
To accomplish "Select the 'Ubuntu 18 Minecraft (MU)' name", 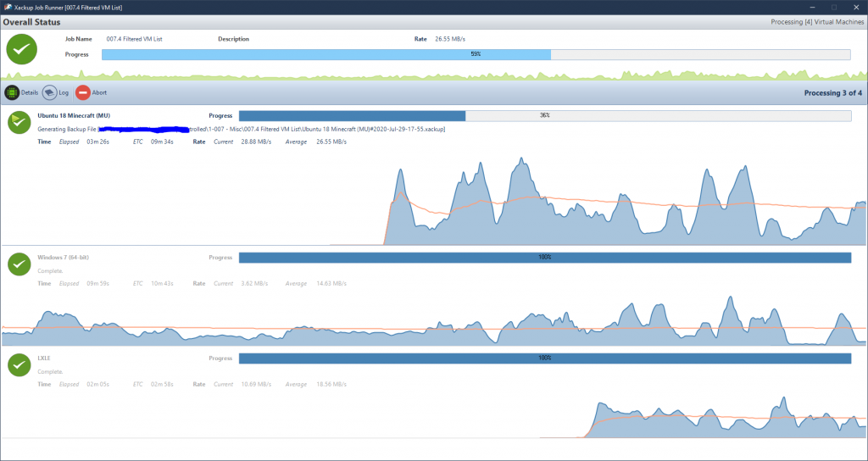I will [74, 115].
